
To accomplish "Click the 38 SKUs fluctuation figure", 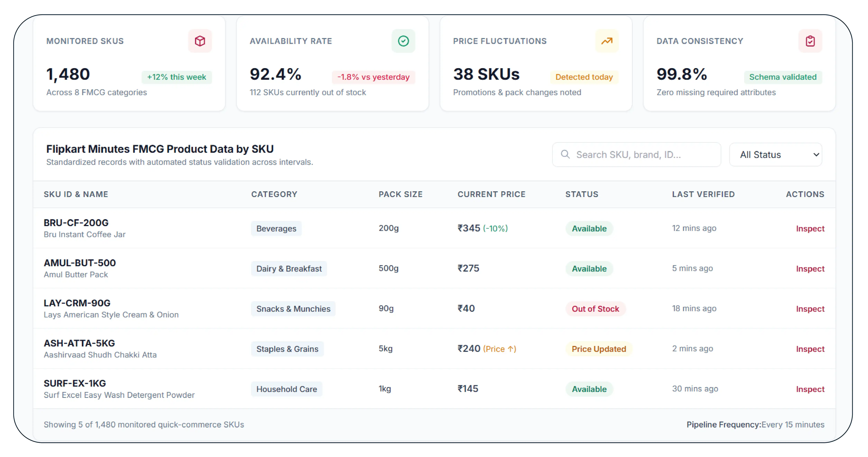I will coord(486,74).
